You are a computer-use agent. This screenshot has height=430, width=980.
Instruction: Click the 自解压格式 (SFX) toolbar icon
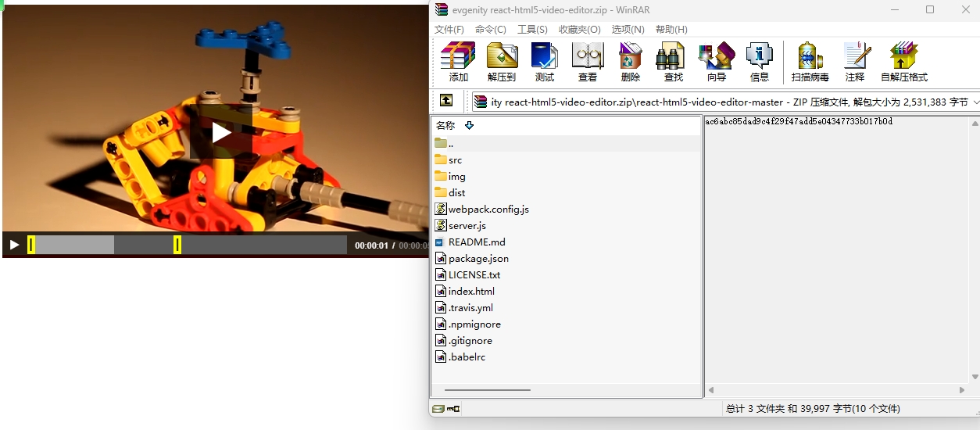(903, 56)
